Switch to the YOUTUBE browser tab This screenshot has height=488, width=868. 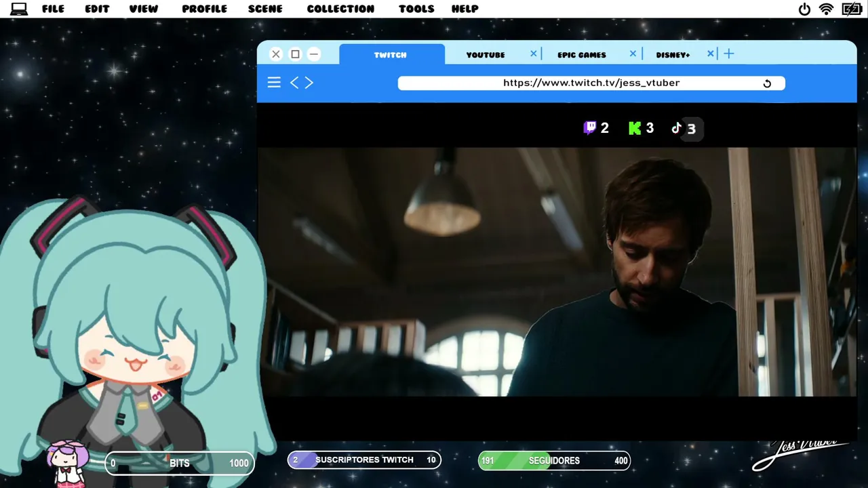pos(486,54)
